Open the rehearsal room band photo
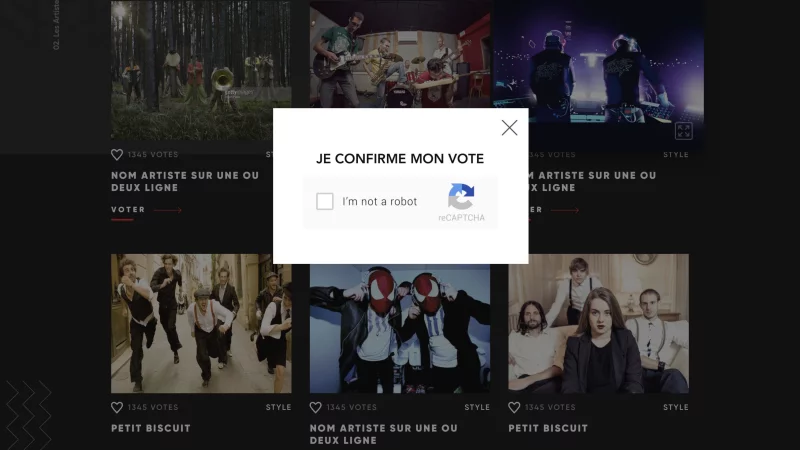The width and height of the screenshot is (800, 450). point(401,54)
